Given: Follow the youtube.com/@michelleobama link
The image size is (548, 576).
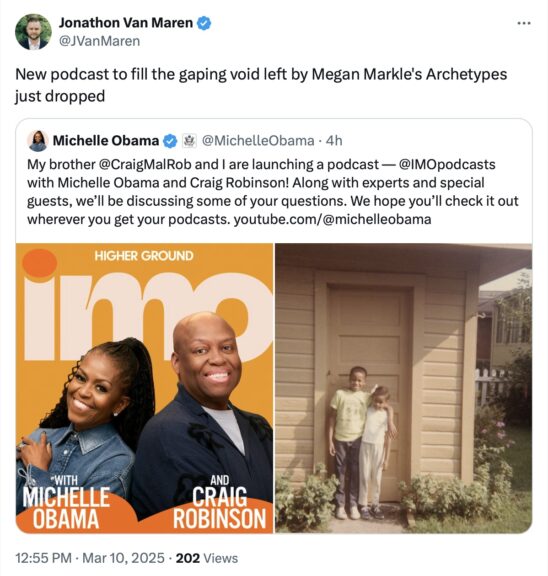Looking at the screenshot, I should pyautogui.click(x=332, y=219).
